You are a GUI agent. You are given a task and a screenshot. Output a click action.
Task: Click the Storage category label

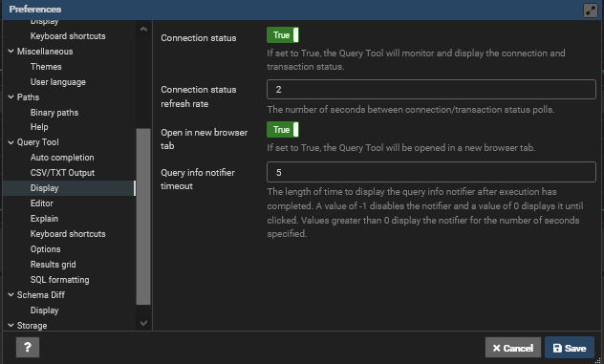[x=32, y=326]
